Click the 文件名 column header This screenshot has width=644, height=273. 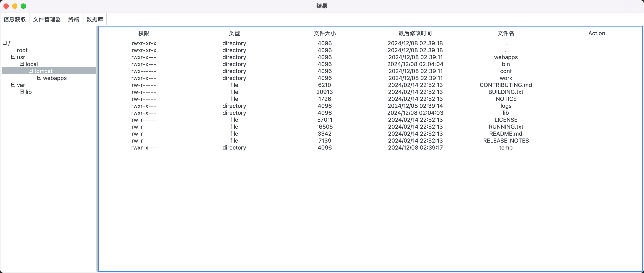506,33
